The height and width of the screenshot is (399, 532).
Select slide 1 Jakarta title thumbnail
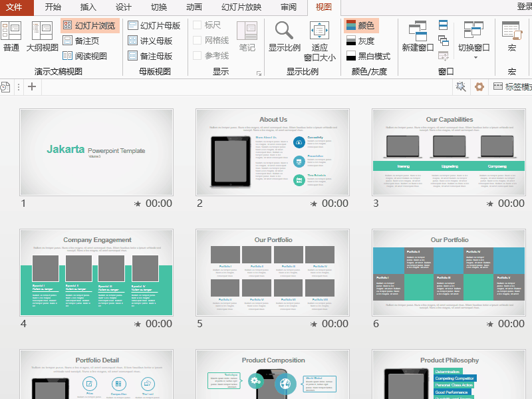96,152
